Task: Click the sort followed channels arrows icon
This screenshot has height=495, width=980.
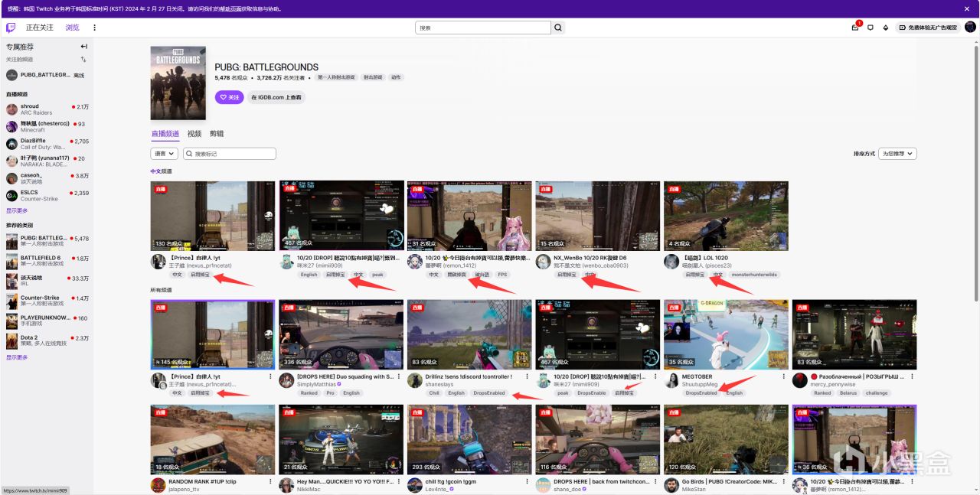Action: pos(83,59)
